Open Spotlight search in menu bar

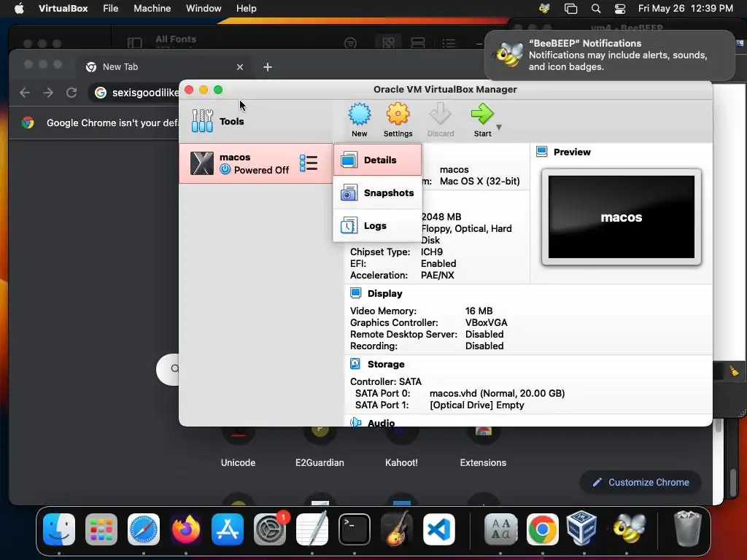(x=596, y=9)
